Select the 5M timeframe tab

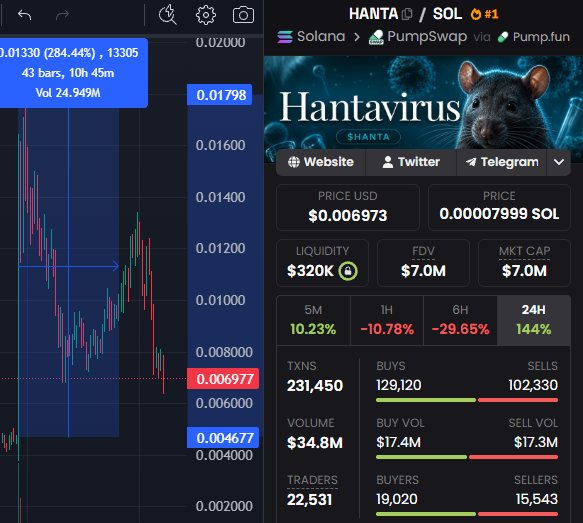pos(313,320)
